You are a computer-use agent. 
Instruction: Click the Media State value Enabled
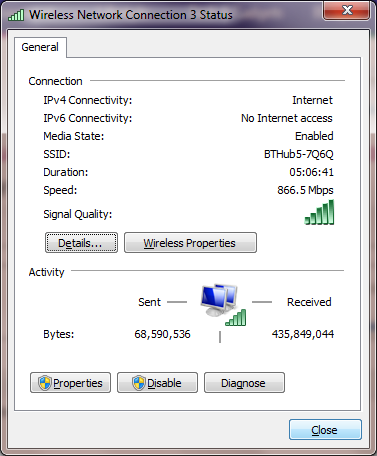314,136
